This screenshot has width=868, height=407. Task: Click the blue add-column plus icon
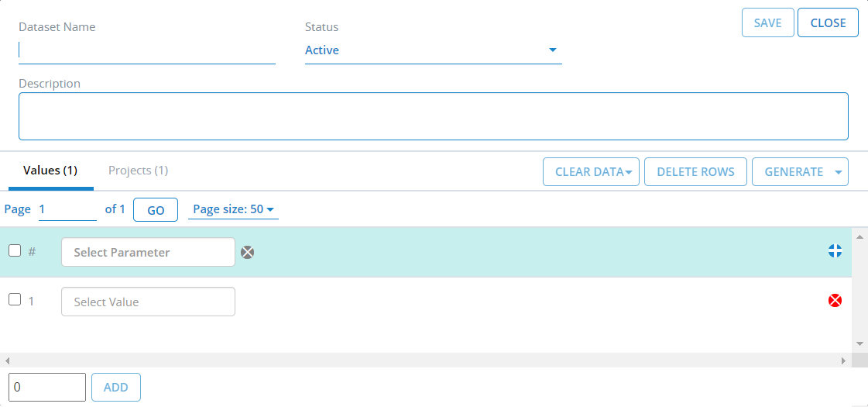[x=835, y=250]
